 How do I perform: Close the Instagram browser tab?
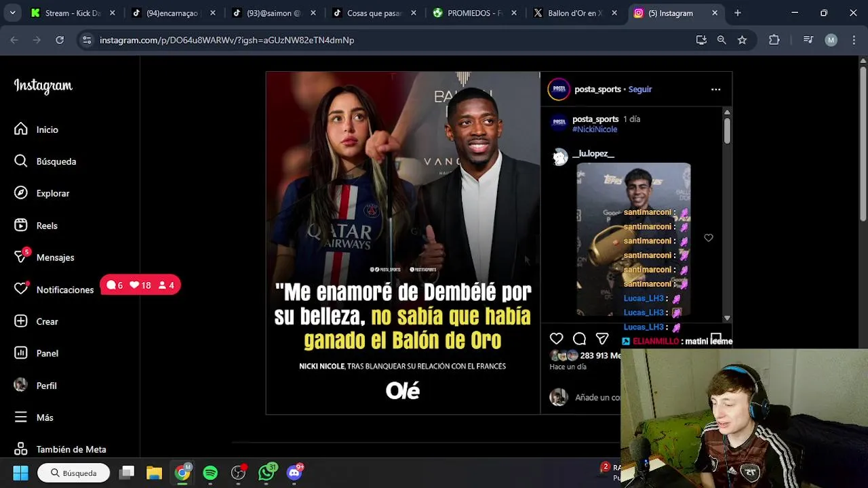715,13
